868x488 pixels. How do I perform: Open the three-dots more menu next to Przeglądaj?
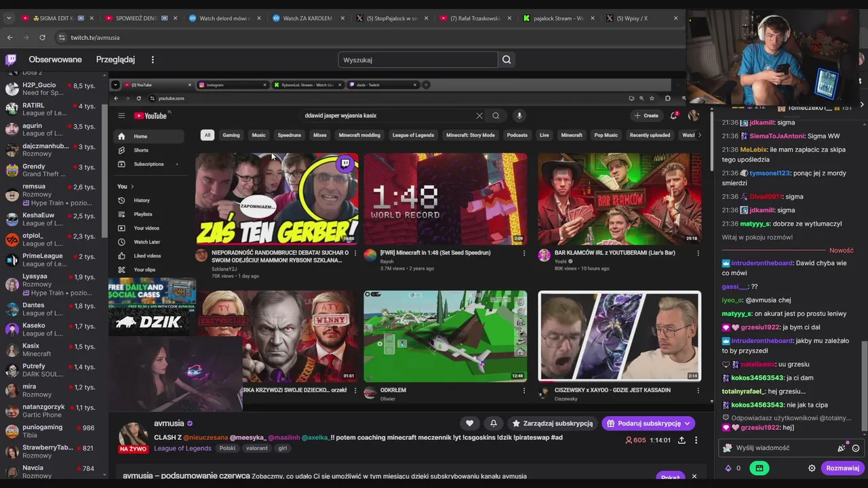[153, 60]
